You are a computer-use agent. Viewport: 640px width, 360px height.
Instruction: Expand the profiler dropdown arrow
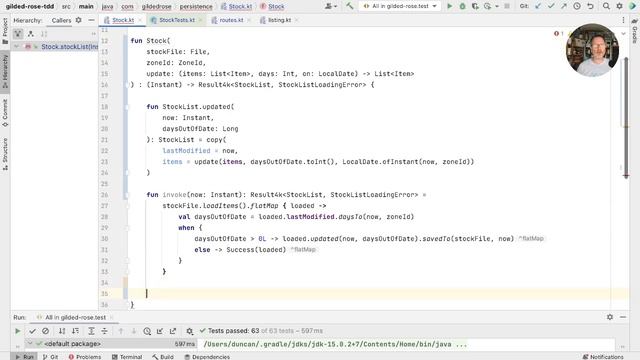click(x=497, y=7)
